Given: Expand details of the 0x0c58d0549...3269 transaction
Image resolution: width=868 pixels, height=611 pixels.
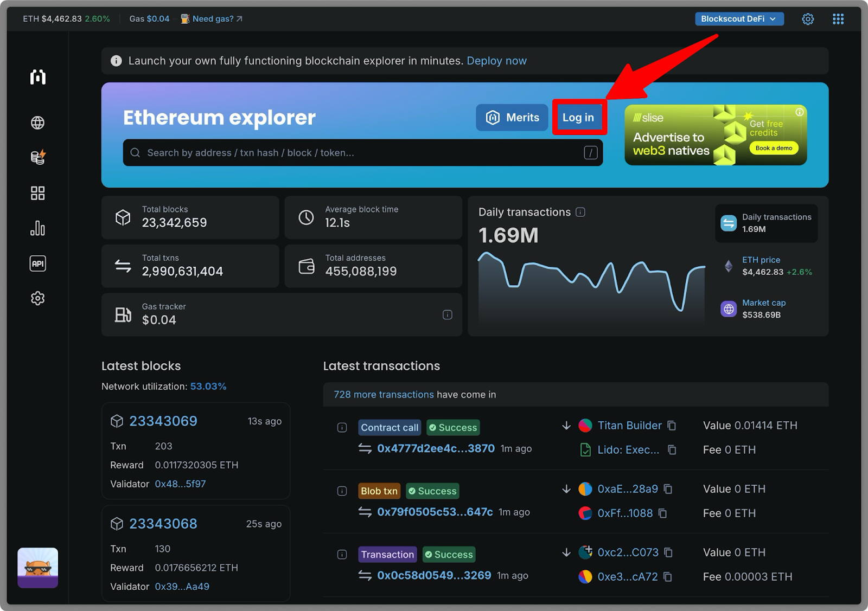Looking at the screenshot, I should pos(342,555).
